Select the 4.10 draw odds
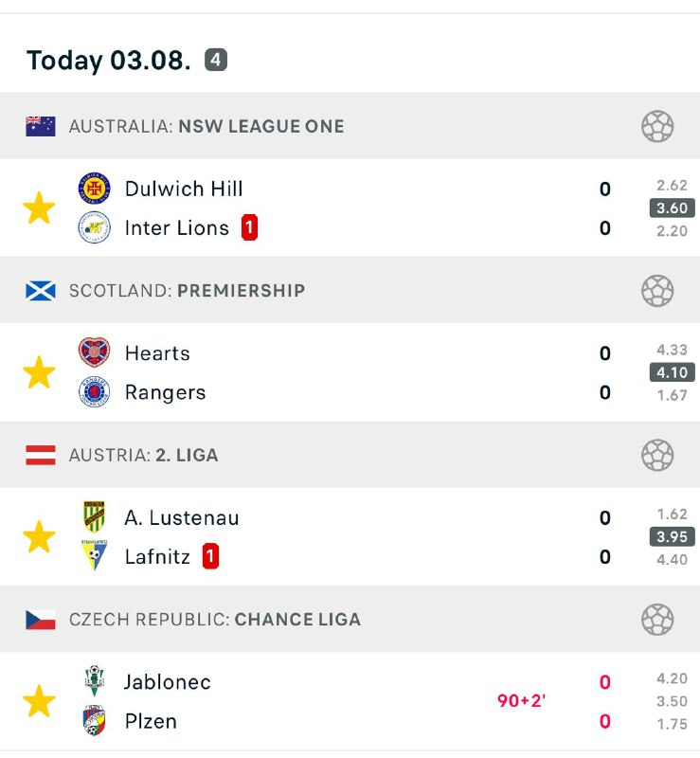The width and height of the screenshot is (700, 758). tap(672, 372)
